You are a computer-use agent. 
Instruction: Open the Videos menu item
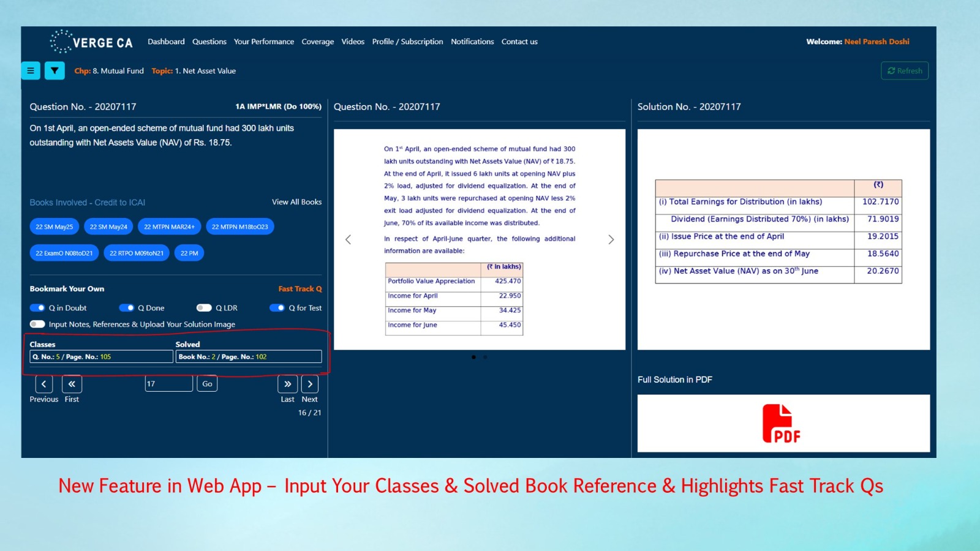click(x=353, y=42)
